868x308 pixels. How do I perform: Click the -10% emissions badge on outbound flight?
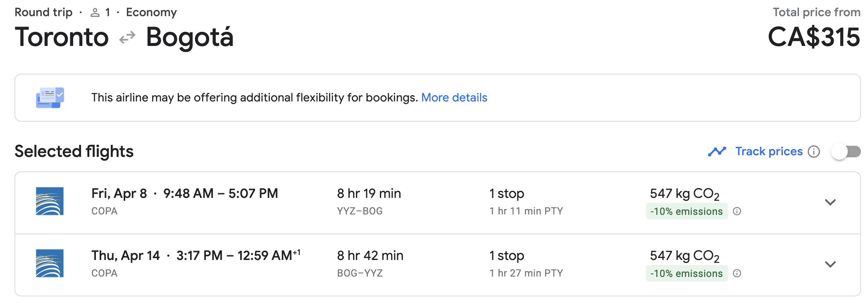tap(687, 211)
